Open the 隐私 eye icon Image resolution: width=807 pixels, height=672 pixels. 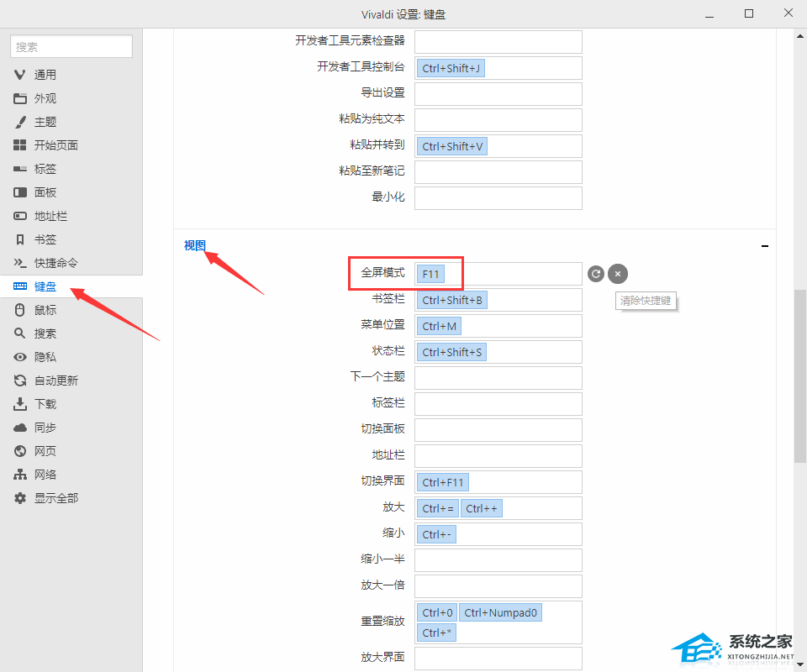20,357
